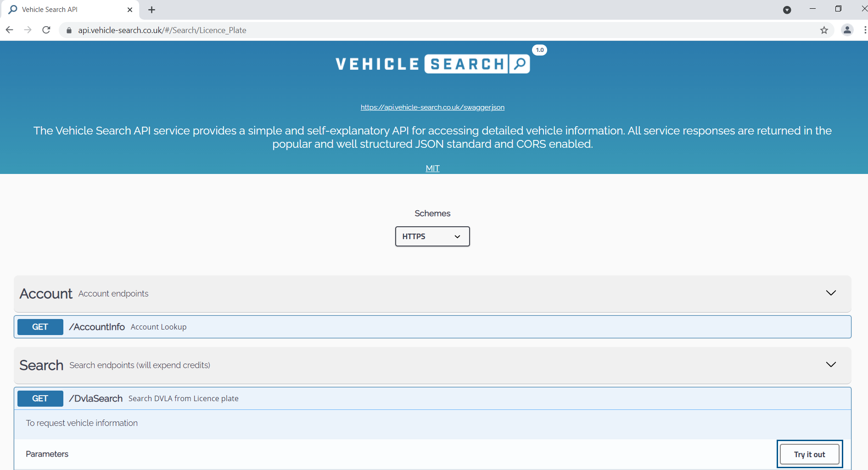This screenshot has height=470, width=868.
Task: Reload the current page
Action: (46, 30)
